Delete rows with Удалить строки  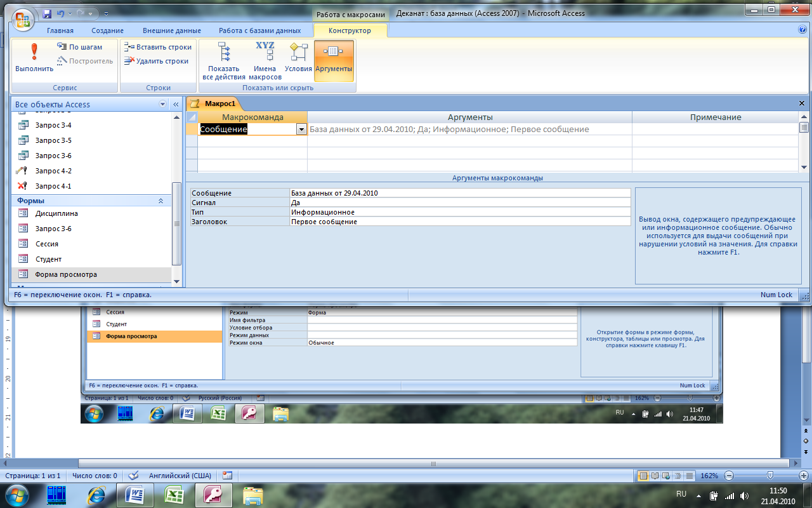coord(157,61)
